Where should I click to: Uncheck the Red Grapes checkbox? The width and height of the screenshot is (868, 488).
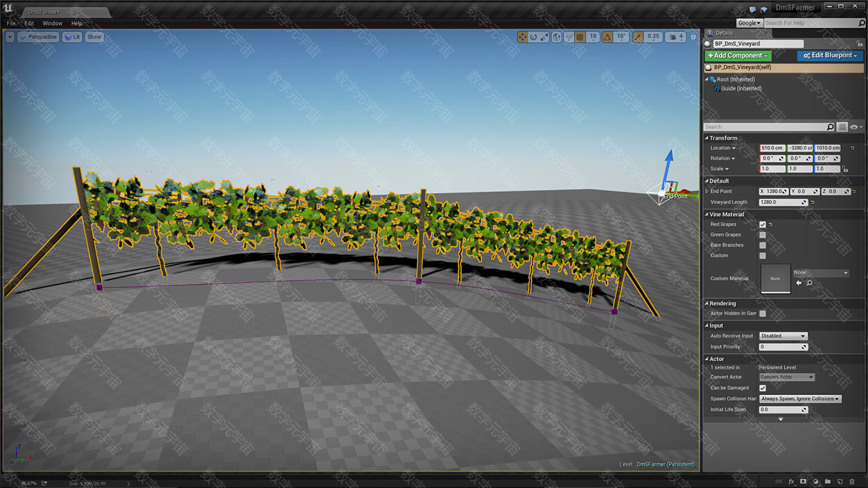click(x=763, y=224)
